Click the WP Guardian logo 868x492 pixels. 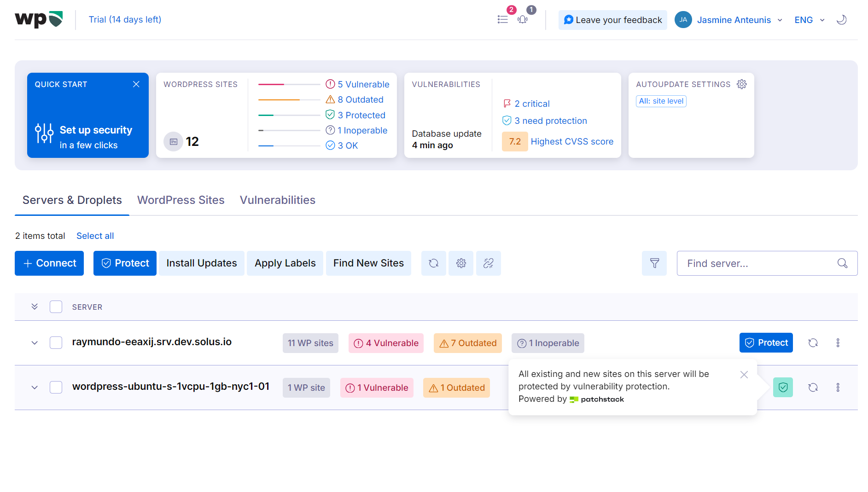(39, 19)
